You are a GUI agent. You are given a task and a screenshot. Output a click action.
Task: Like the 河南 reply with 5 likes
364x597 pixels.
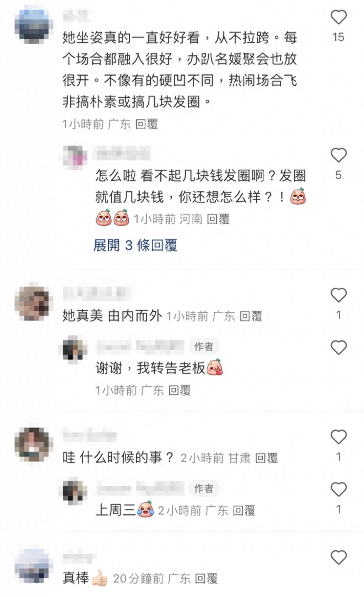point(338,155)
